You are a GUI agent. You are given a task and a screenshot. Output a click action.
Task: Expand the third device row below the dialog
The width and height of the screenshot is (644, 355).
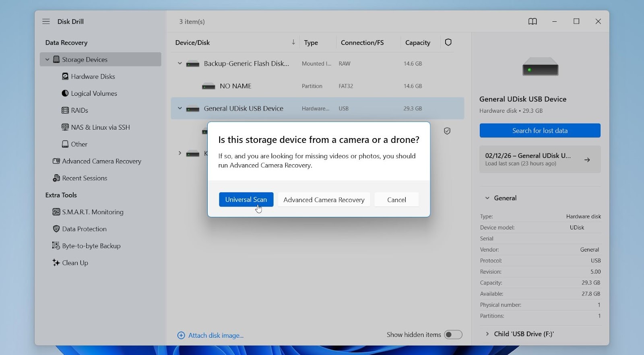tap(180, 153)
